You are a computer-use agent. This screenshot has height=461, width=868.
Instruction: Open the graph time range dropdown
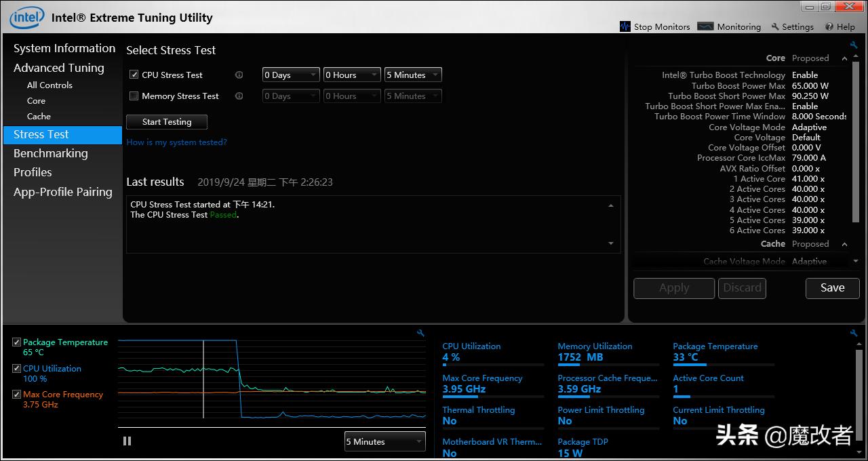(384, 441)
